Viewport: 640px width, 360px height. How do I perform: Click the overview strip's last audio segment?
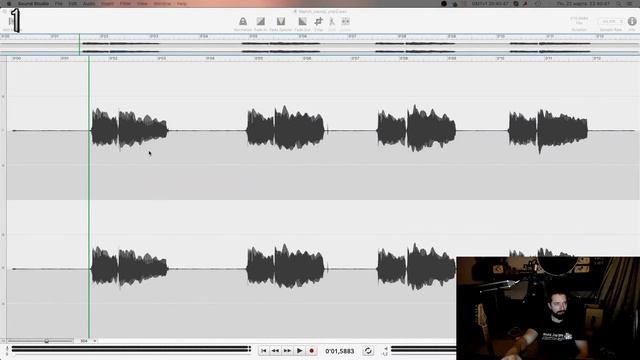pos(550,47)
